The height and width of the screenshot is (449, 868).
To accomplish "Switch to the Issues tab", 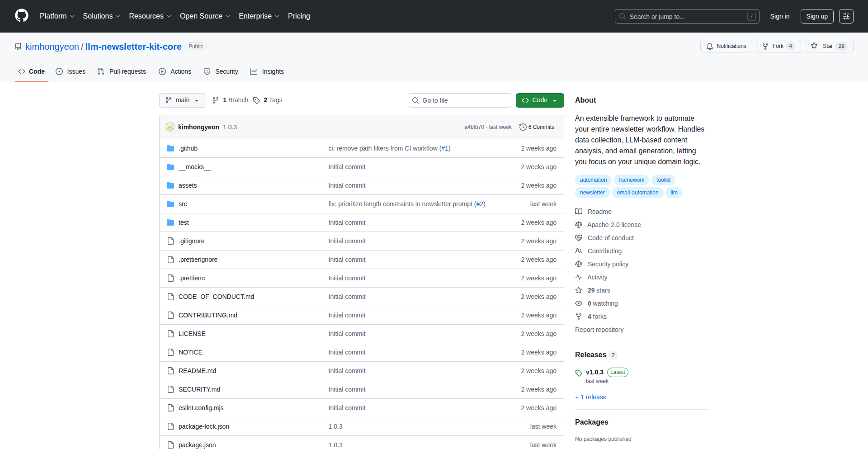I will point(71,71).
